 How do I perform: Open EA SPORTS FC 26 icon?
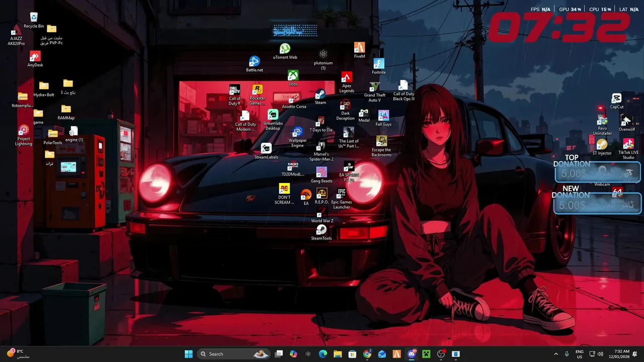point(349,172)
